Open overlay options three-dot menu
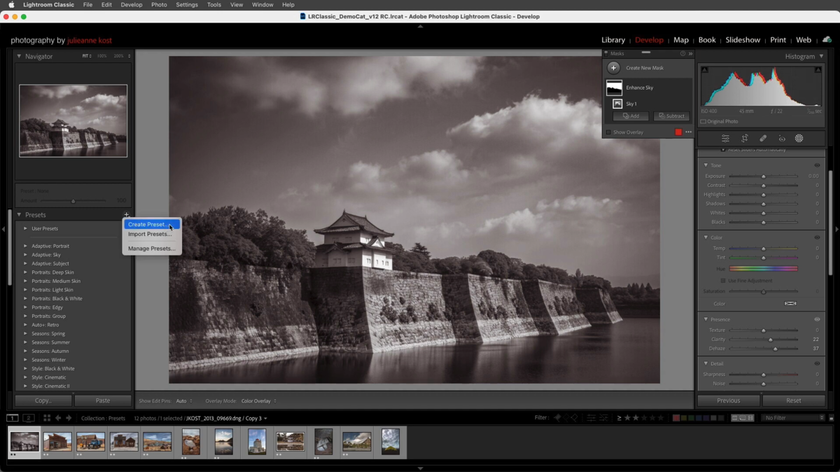Screen dimensions: 840x472 688,132
